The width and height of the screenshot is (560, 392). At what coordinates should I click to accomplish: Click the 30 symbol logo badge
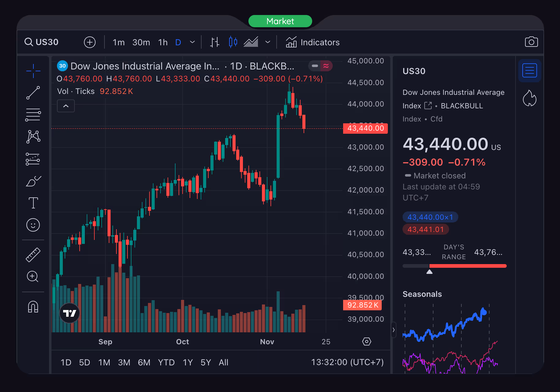tap(62, 66)
